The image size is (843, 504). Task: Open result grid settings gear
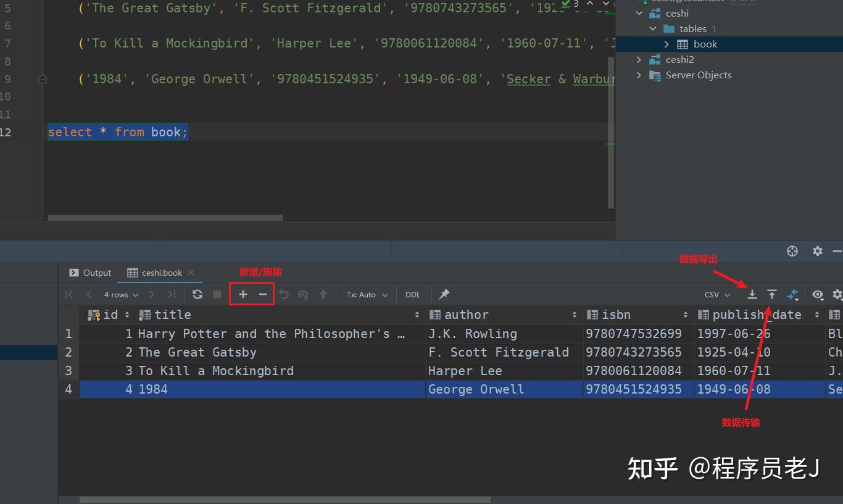[x=837, y=295]
